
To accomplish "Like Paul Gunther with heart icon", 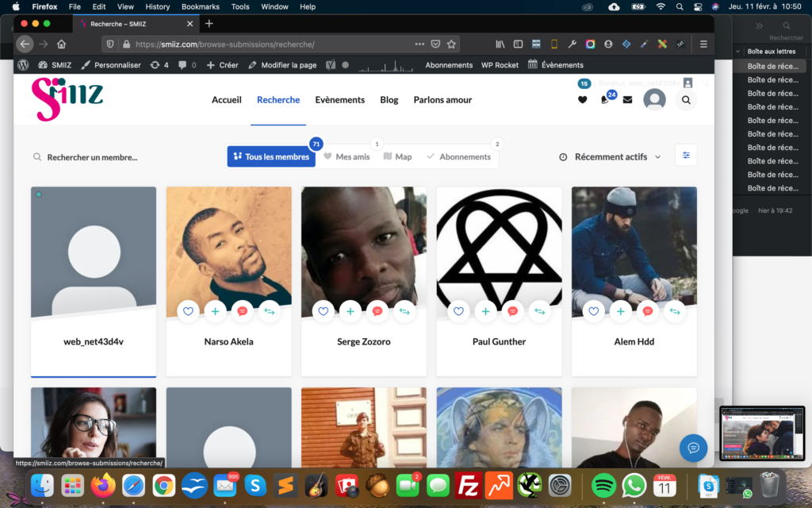I will (458, 311).
